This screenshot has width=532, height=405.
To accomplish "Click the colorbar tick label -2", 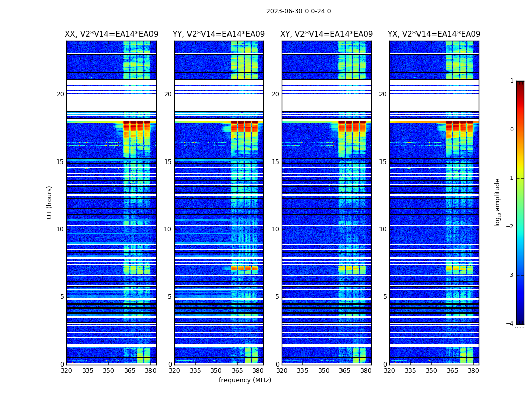I will 510,227.
